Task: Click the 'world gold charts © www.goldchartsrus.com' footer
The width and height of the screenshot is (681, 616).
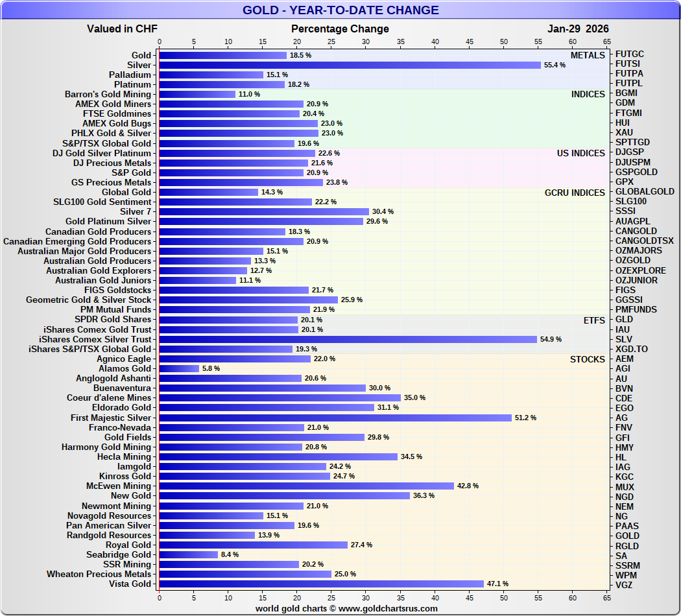Action: pos(346,609)
